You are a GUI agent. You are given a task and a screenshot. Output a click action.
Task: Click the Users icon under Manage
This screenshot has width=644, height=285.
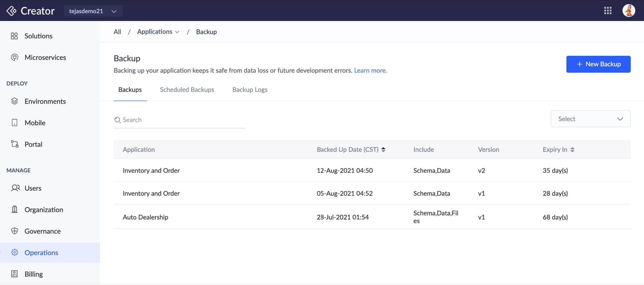point(15,188)
